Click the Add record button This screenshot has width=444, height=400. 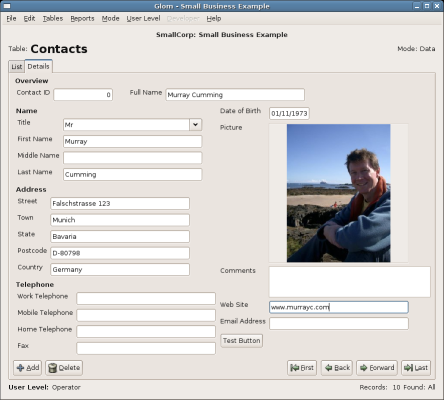(x=28, y=368)
